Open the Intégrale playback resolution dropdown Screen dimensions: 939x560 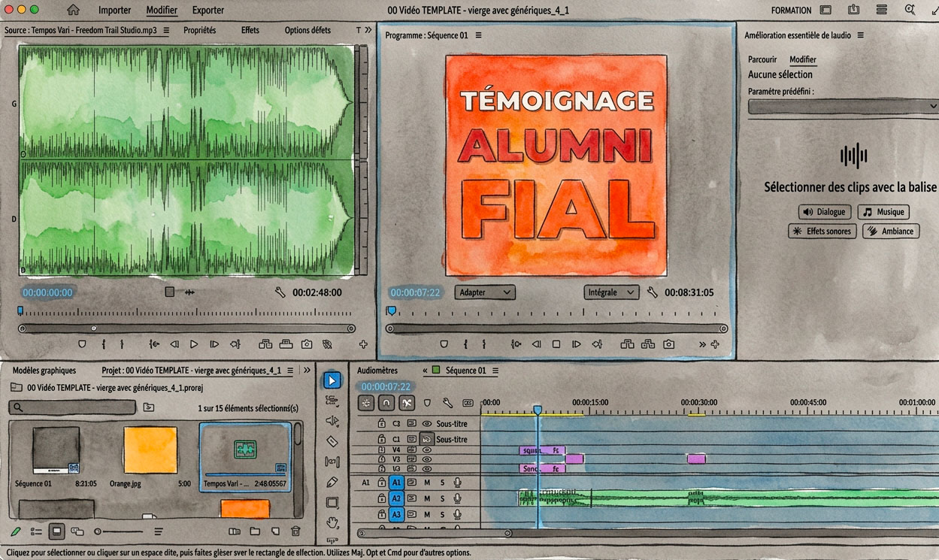click(x=611, y=292)
